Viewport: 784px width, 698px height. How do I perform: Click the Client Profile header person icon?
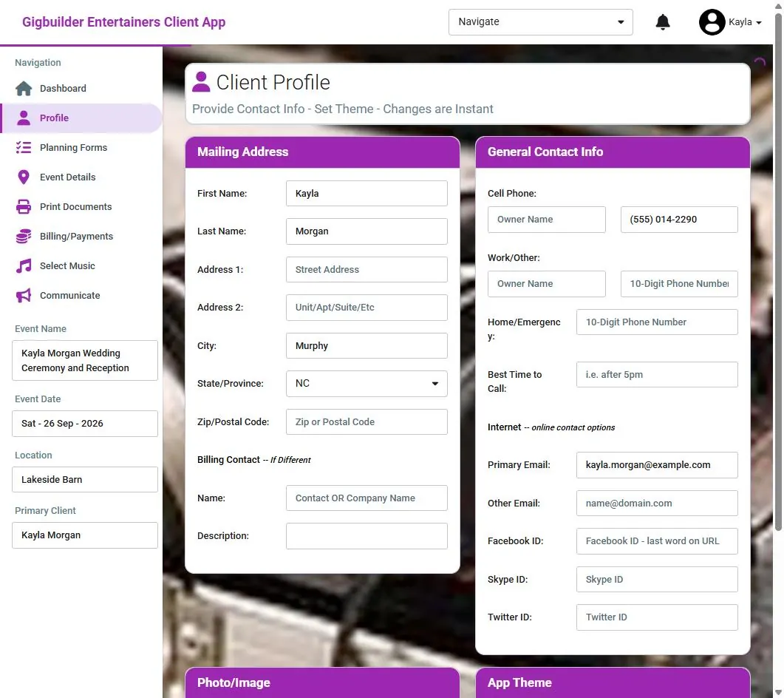(202, 82)
